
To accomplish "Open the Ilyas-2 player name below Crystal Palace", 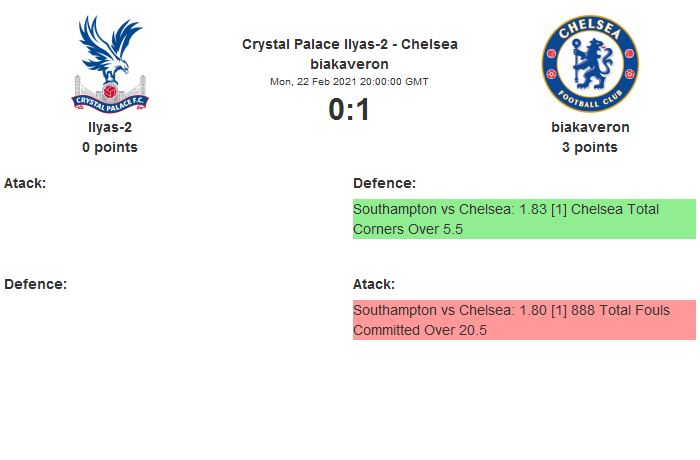I will 110,127.
